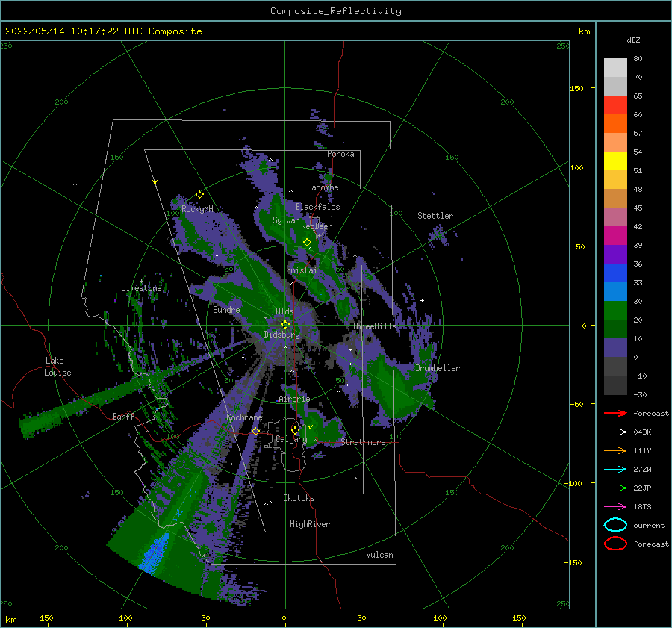Click the Composite_Reflectivity title text
Image resolution: width=672 pixels, height=628 pixels.
[336, 11]
